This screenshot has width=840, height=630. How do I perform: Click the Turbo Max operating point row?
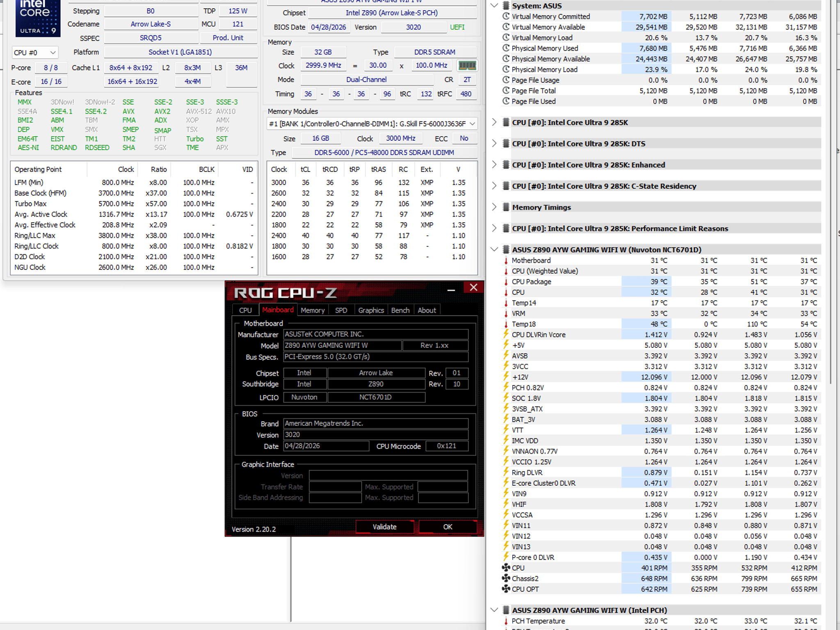point(134,203)
